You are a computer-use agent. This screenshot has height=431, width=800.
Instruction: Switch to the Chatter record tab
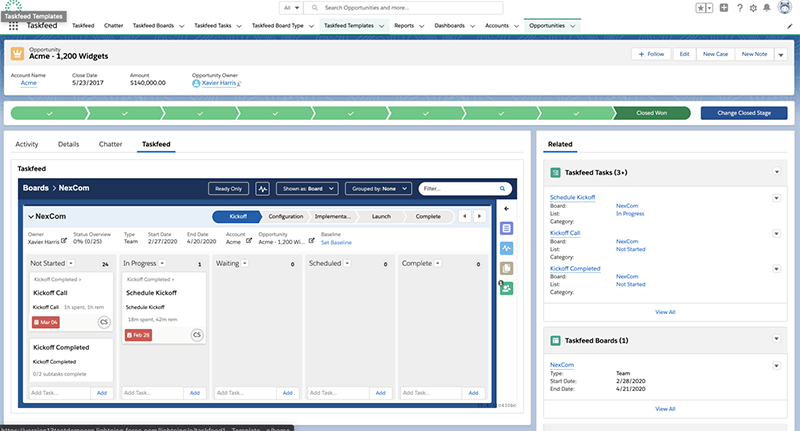pyautogui.click(x=110, y=144)
